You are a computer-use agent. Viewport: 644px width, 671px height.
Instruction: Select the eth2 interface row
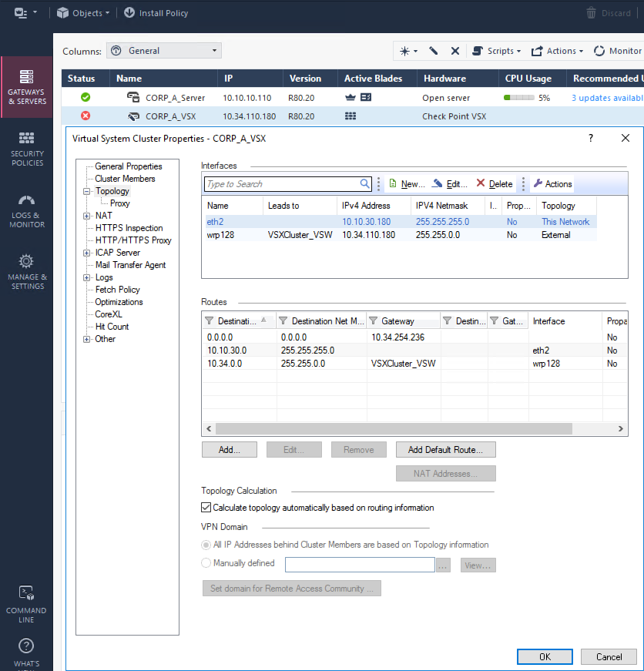(399, 222)
